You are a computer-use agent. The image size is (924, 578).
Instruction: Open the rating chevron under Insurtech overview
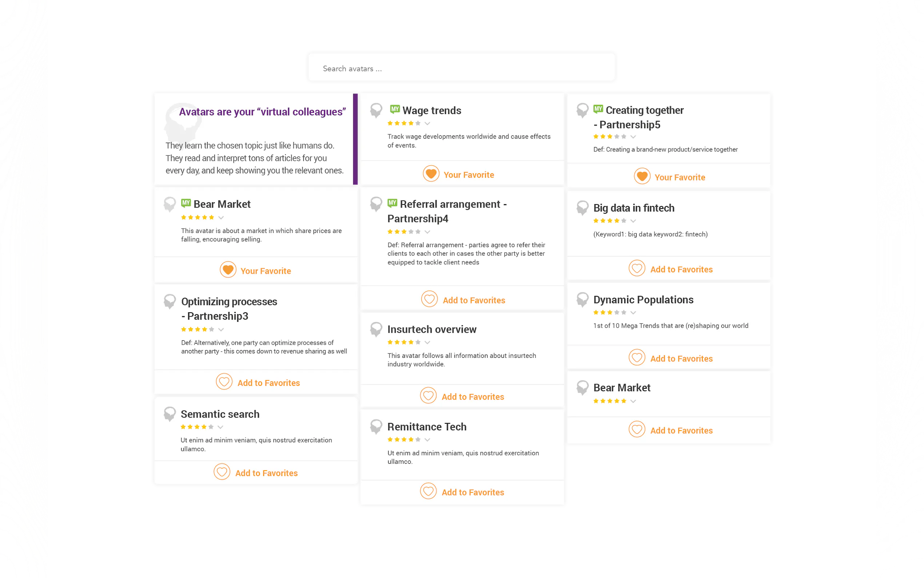[x=427, y=343]
